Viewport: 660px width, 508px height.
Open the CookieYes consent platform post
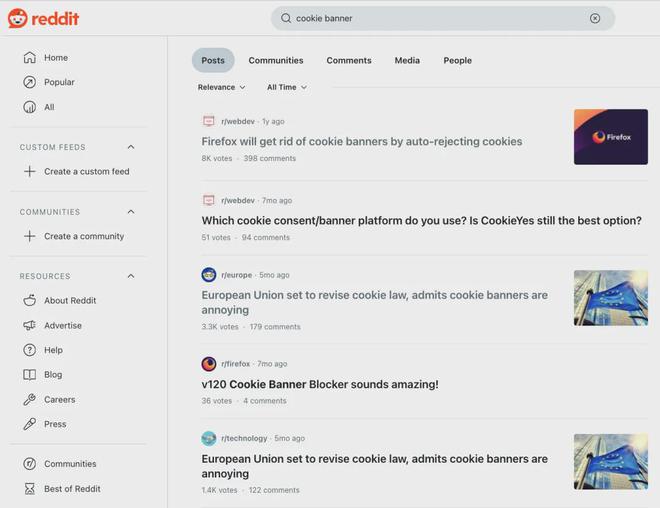(x=421, y=221)
